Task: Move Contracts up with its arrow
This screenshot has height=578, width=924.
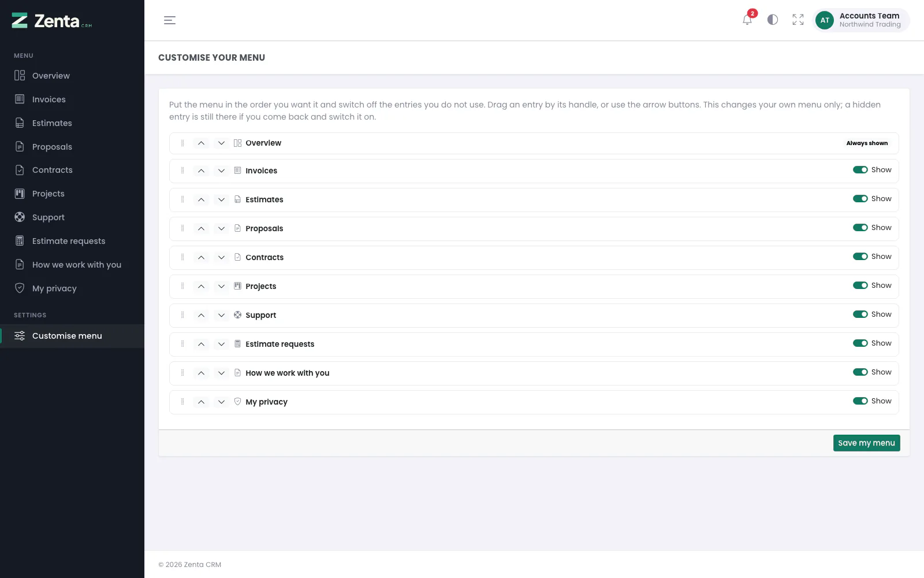Action: pos(201,257)
